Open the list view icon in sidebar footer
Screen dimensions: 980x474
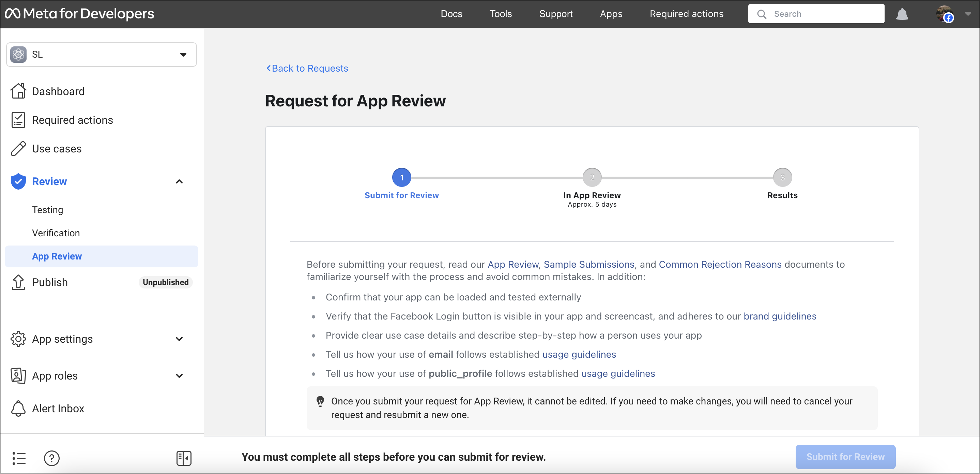(19, 458)
